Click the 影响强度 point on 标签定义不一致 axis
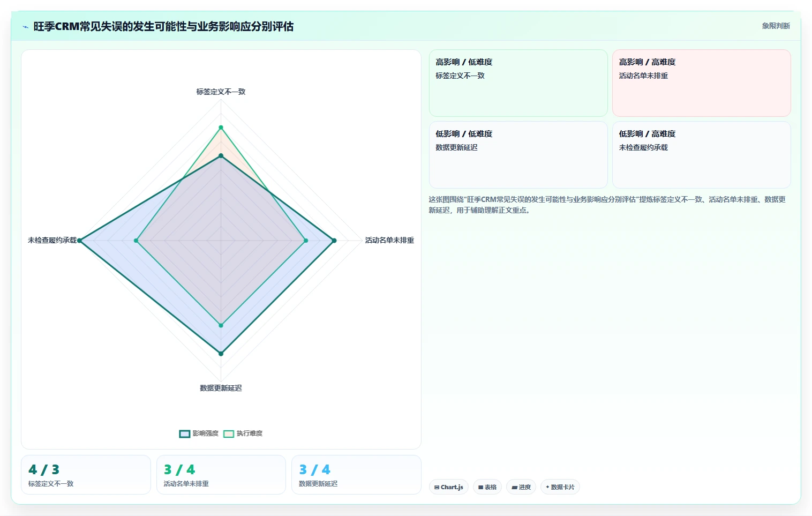812x516 pixels. point(221,156)
